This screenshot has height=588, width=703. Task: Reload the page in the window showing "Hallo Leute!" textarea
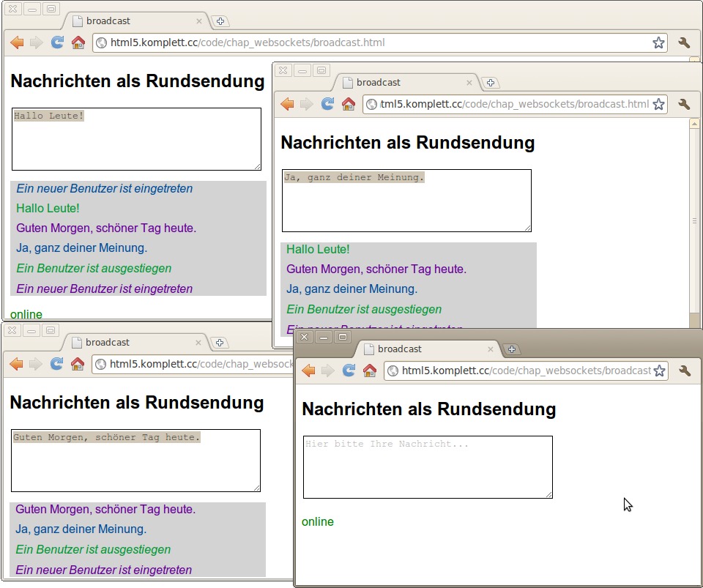[56, 42]
